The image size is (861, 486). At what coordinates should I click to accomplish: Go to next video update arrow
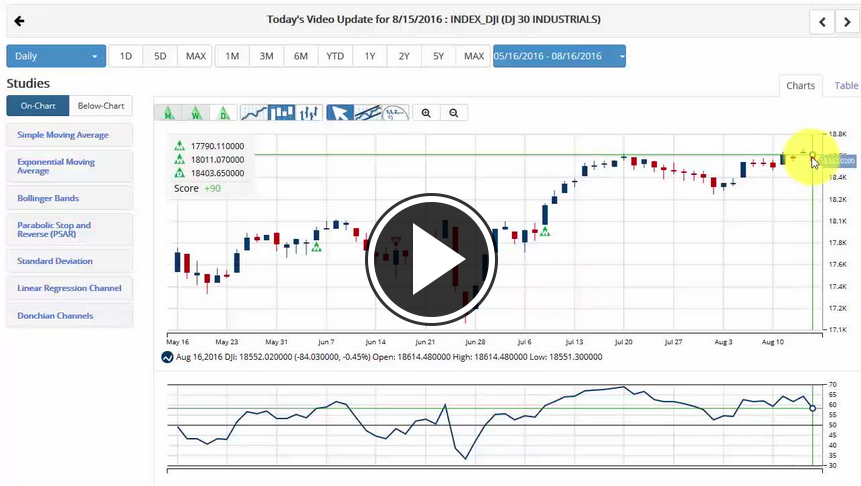847,22
